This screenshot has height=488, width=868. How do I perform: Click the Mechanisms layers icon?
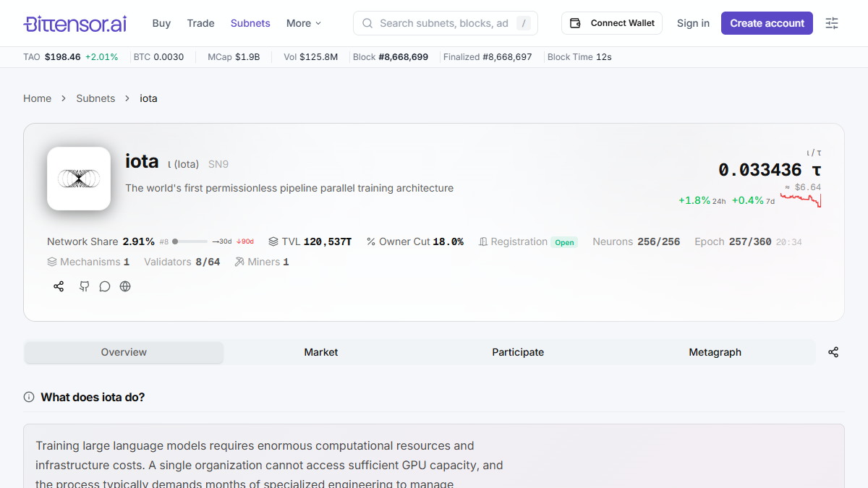[52, 262]
